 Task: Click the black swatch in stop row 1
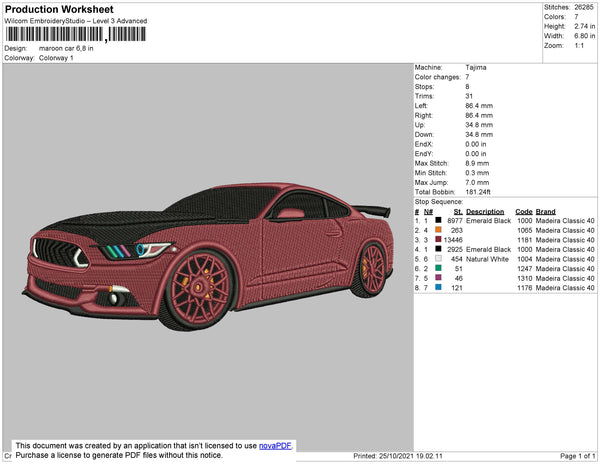pos(439,220)
